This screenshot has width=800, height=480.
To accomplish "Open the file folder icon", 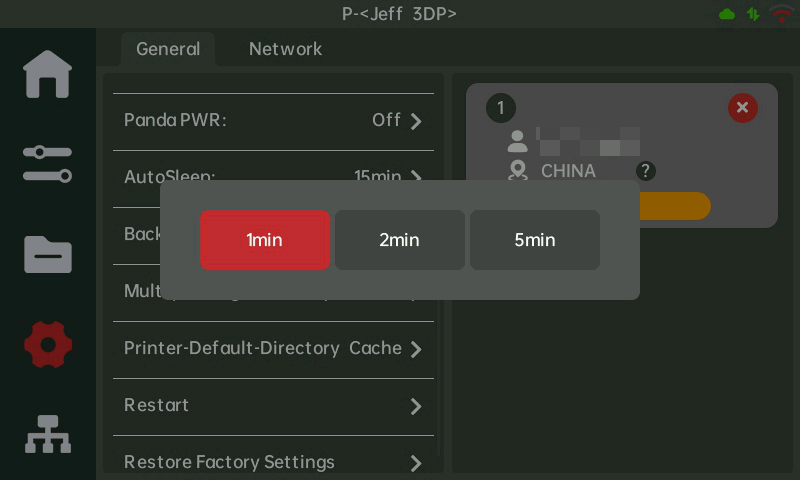I will click(x=48, y=254).
